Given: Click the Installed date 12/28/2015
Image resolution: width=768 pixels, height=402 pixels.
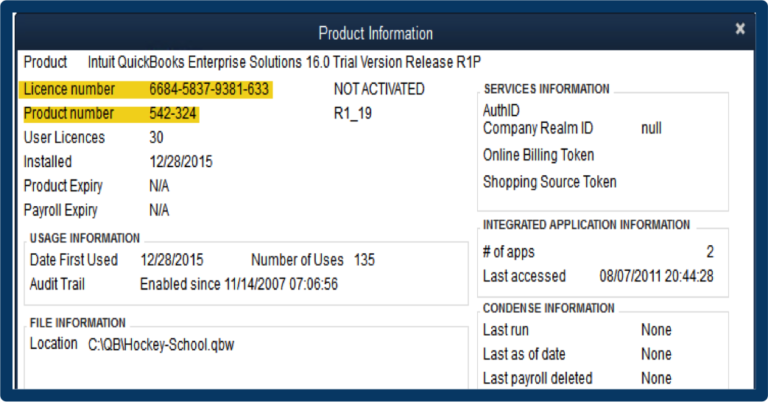Looking at the screenshot, I should click(181, 162).
